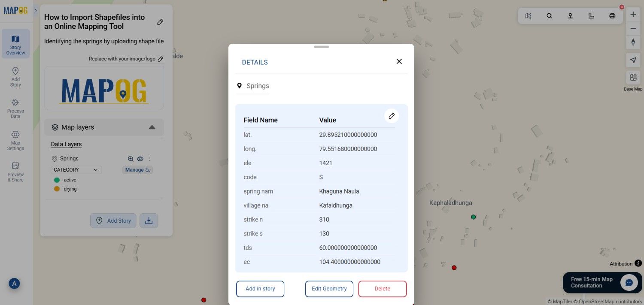Screen dimensions: 644x305
Task: Edit field values using the pencil icon
Action: pos(391,116)
